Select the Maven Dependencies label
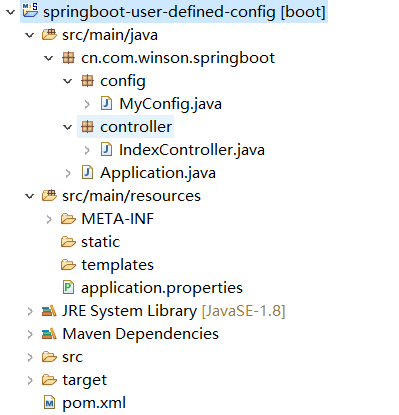Image resolution: width=399 pixels, height=415 pixels. [140, 334]
